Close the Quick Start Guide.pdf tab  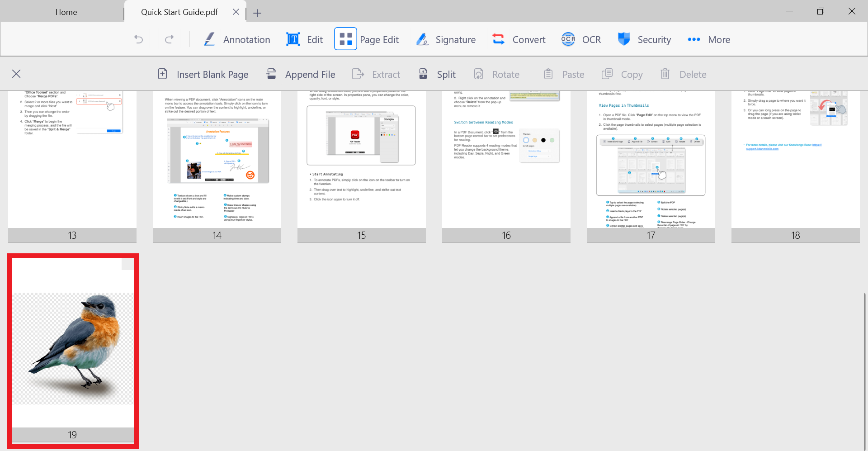(236, 12)
